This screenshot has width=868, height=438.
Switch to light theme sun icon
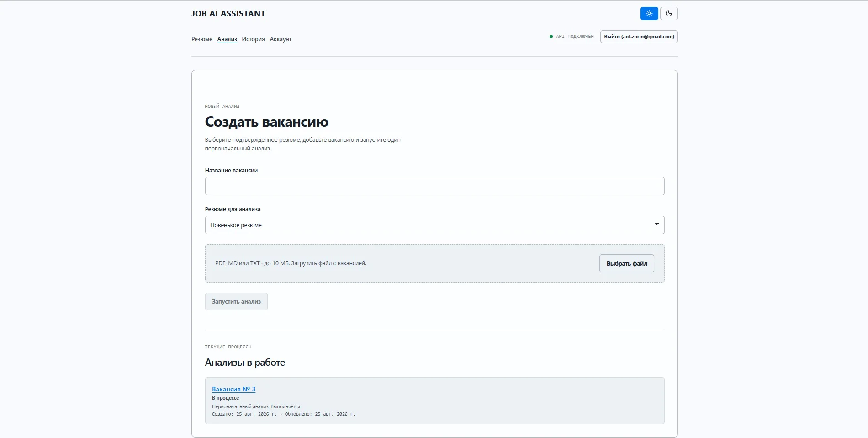pyautogui.click(x=649, y=13)
